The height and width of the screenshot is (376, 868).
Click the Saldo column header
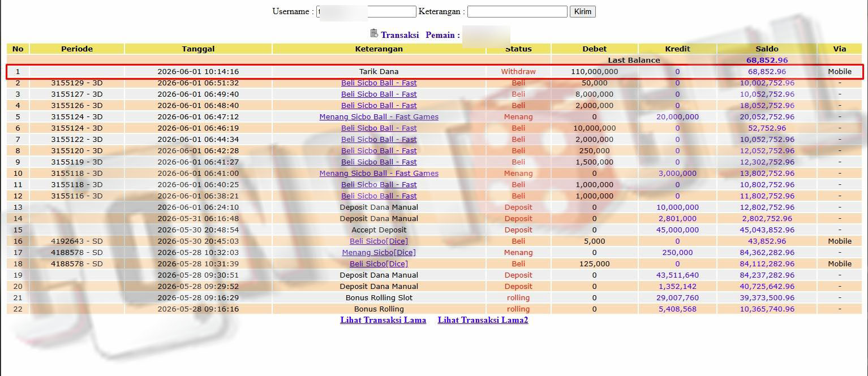767,49
